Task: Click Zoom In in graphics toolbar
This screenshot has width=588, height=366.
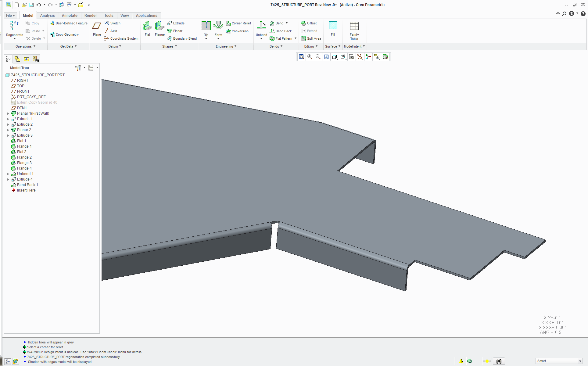Action: (310, 57)
